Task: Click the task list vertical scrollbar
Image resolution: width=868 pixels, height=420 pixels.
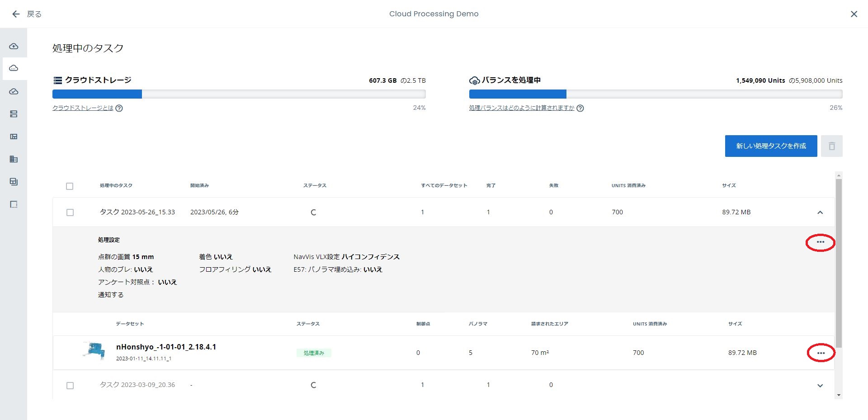Action: (839, 263)
